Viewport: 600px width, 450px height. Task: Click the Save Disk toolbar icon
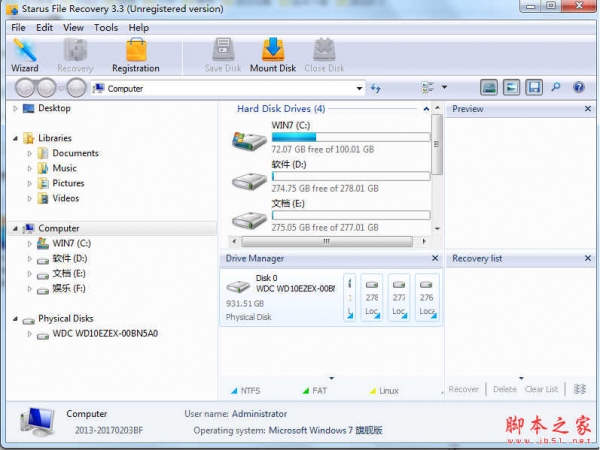tap(223, 55)
